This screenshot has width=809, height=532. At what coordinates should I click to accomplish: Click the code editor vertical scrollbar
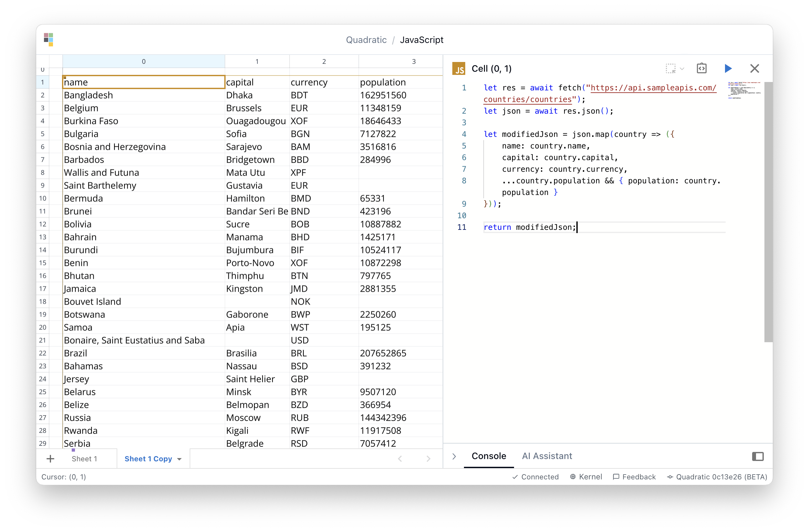point(768,212)
